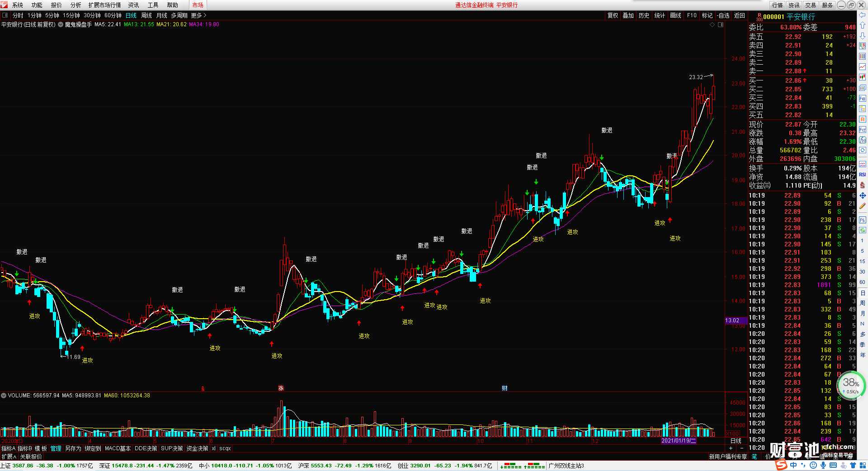Open the 统计 statistics menu button
This screenshot has height=471, width=868.
[x=660, y=15]
